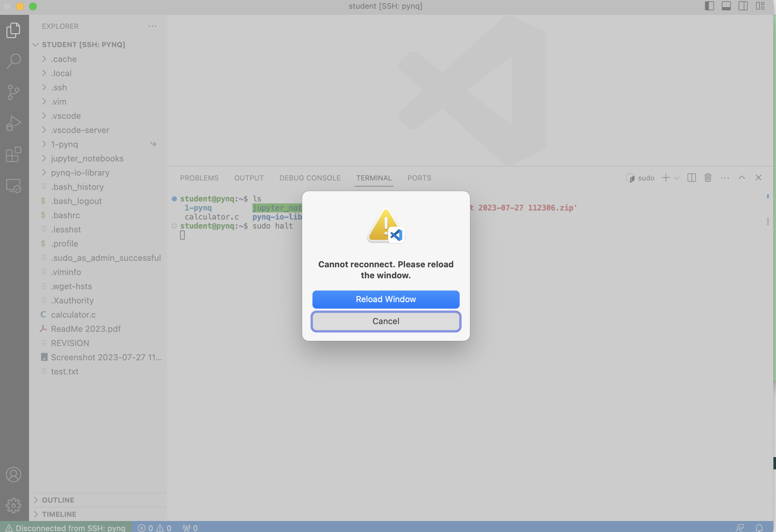776x532 pixels.
Task: Click the Cancel button
Action: (386, 320)
